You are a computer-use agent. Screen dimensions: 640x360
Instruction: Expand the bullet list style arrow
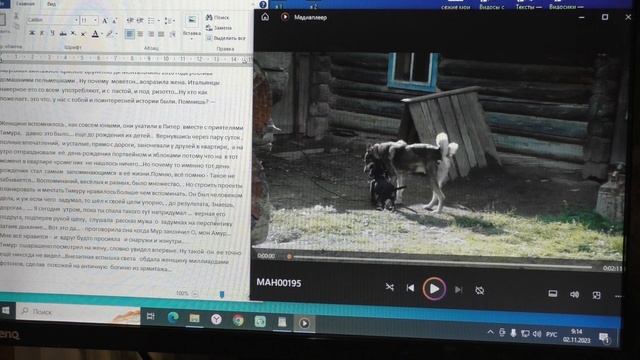pyautogui.click(x=158, y=20)
